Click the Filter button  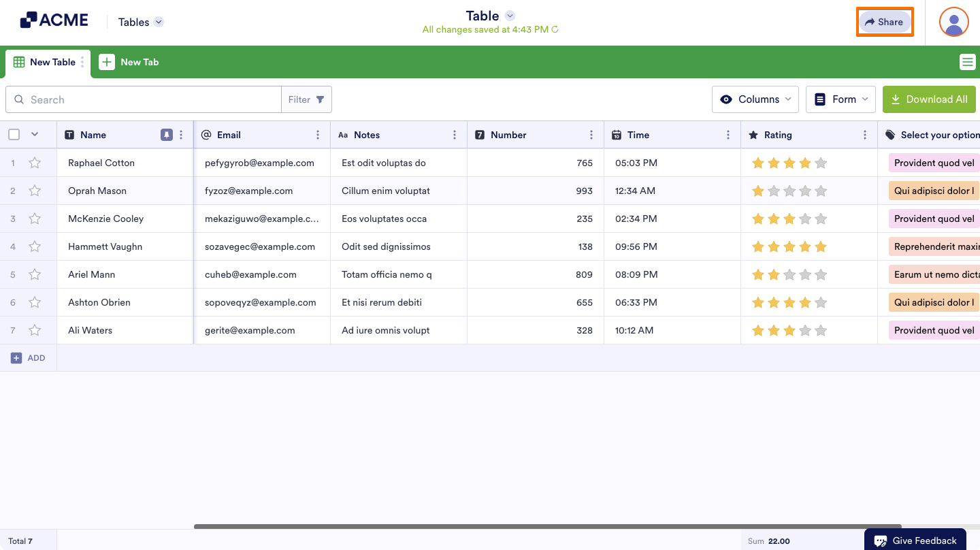point(306,99)
